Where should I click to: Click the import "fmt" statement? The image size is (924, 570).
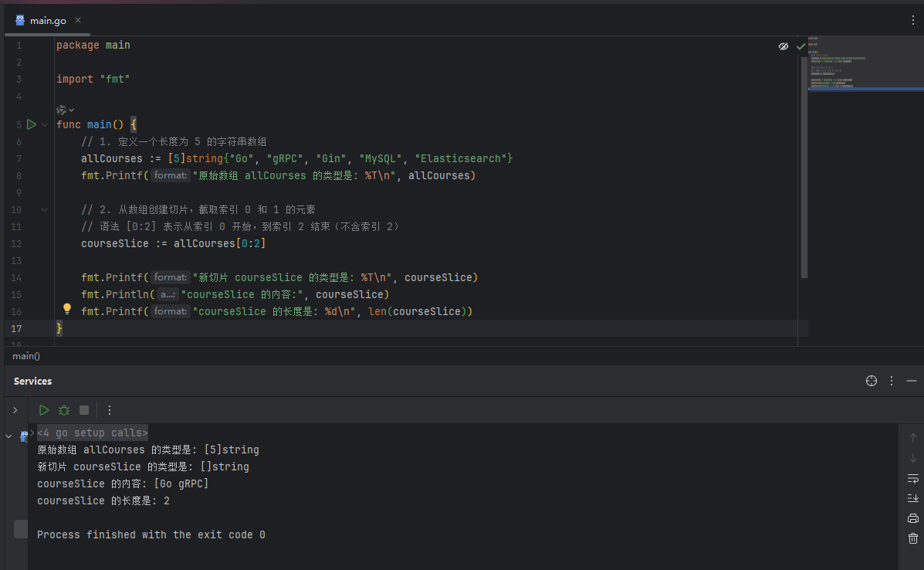point(93,79)
